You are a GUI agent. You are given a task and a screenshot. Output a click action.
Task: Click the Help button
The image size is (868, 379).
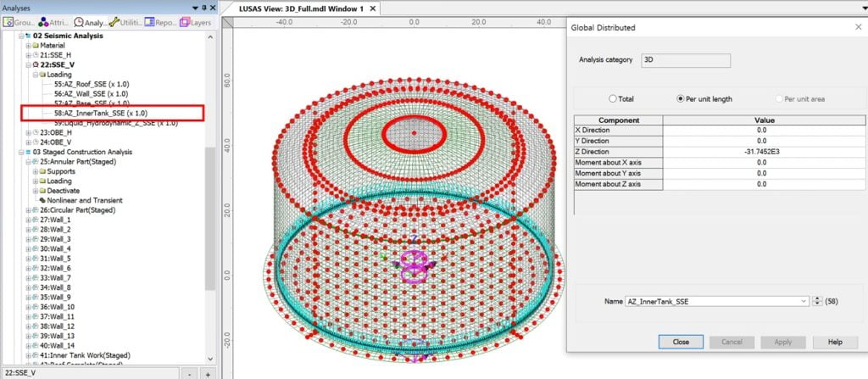click(x=834, y=342)
